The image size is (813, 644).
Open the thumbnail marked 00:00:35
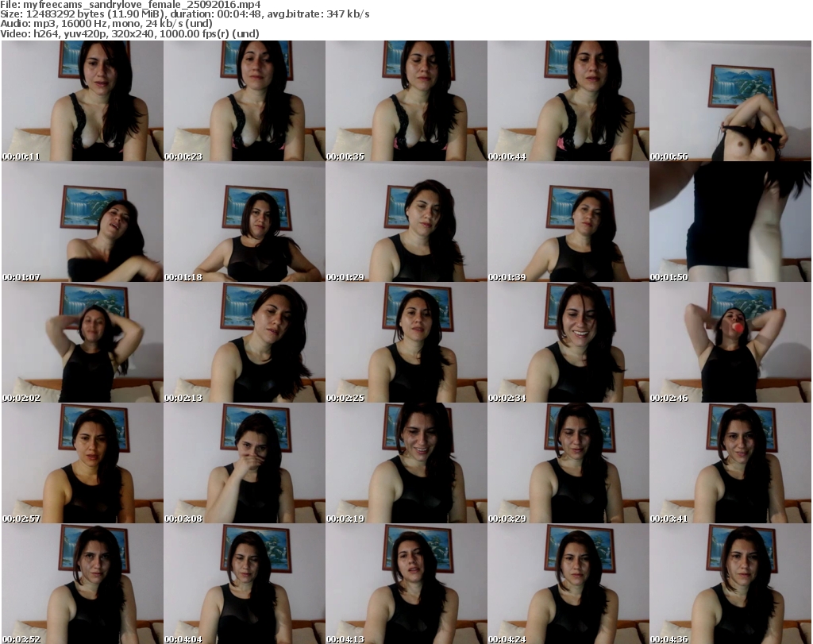406,102
